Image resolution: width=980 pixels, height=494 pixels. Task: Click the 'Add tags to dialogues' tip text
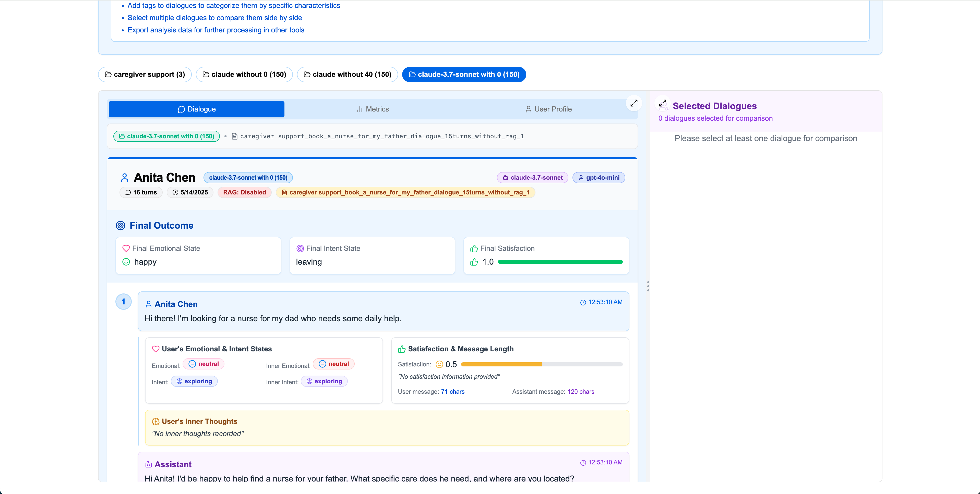234,6
